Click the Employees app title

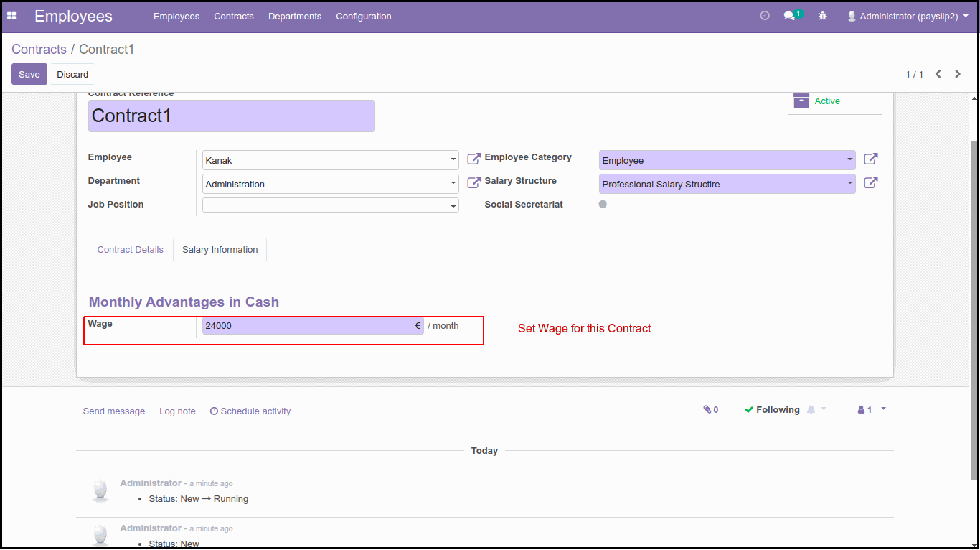[x=73, y=16]
